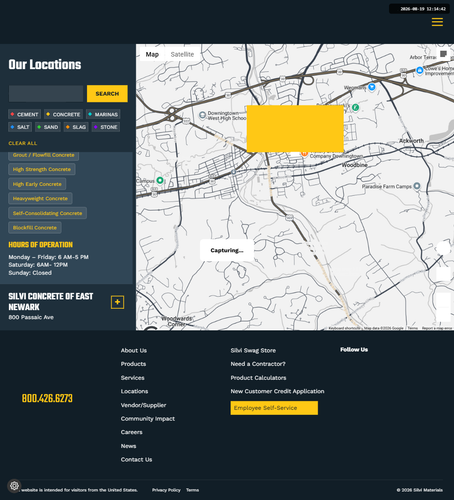Click the Downingtown West High School marker
454x500 pixels.
[x=202, y=115]
